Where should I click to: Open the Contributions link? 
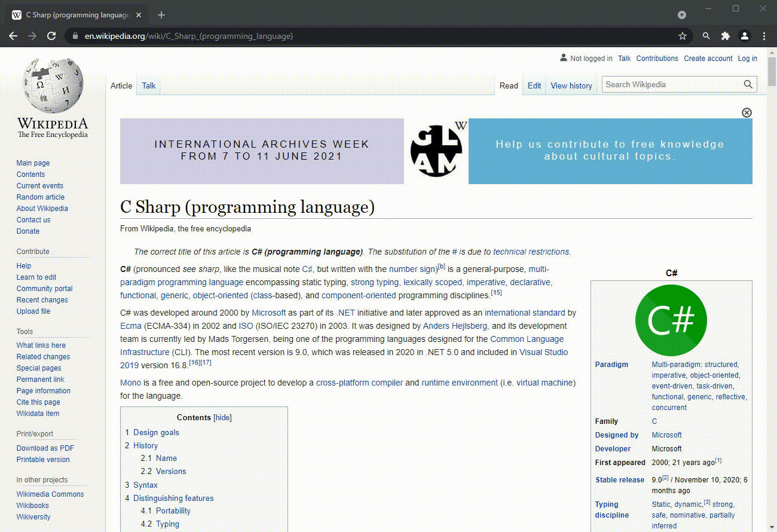(657, 59)
